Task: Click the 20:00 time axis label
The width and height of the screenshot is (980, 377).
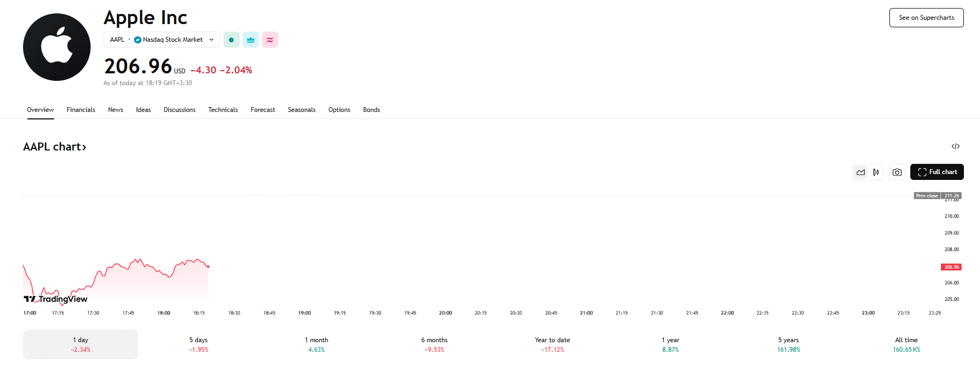Action: point(446,313)
